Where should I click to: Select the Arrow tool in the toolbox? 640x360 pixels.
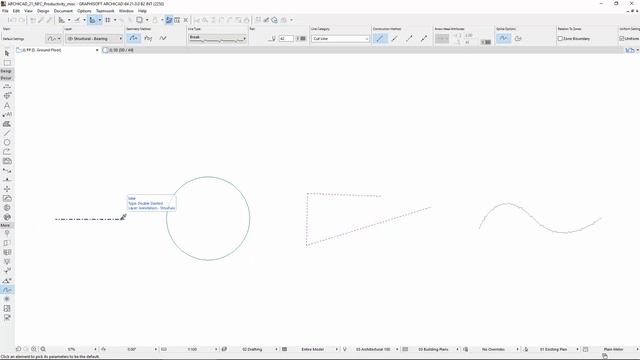7,53
